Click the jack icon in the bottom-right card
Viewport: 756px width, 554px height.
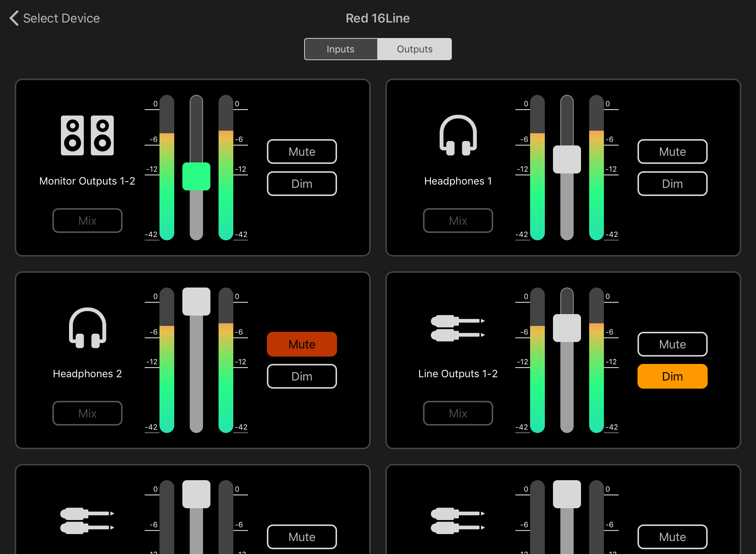tap(458, 520)
